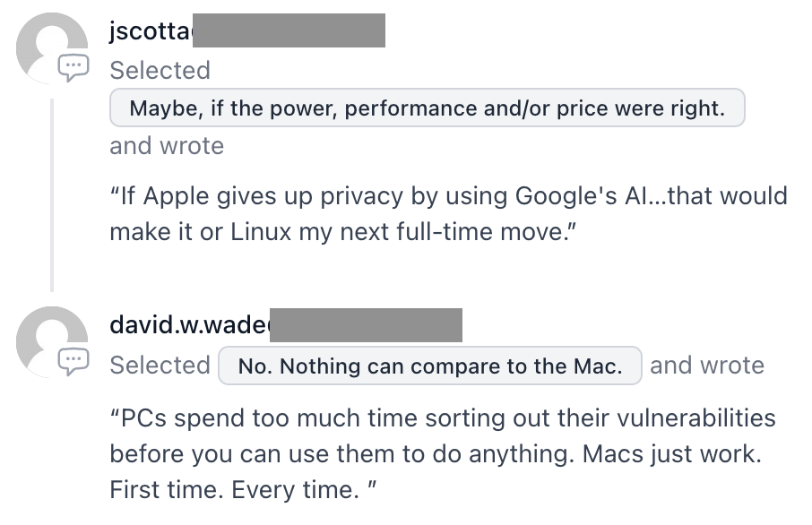Click the closing line 'First time. Every time.'
This screenshot has width=812, height=525.
pyautogui.click(x=243, y=489)
